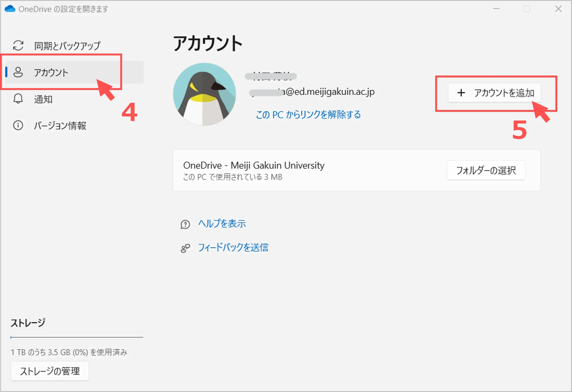Minimize the OneDrive settings window
Viewport: 572px width, 392px height.
coord(496,9)
